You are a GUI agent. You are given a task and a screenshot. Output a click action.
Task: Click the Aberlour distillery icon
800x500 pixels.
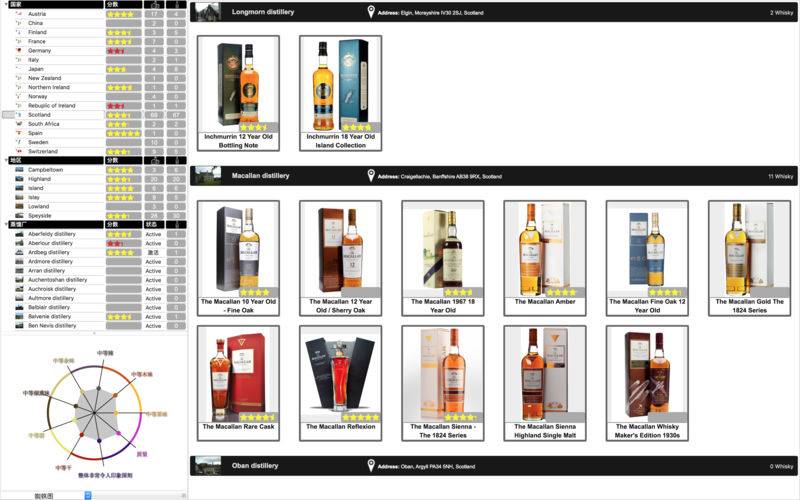point(19,243)
